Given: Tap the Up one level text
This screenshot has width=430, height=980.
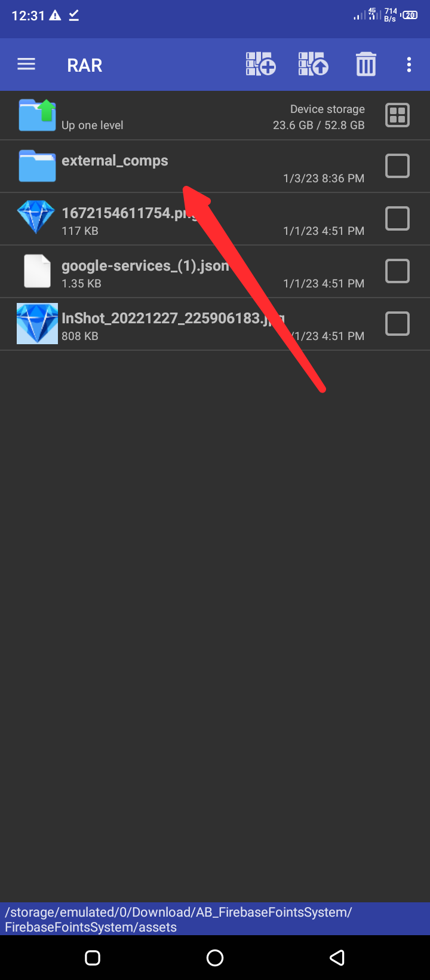Looking at the screenshot, I should [93, 125].
